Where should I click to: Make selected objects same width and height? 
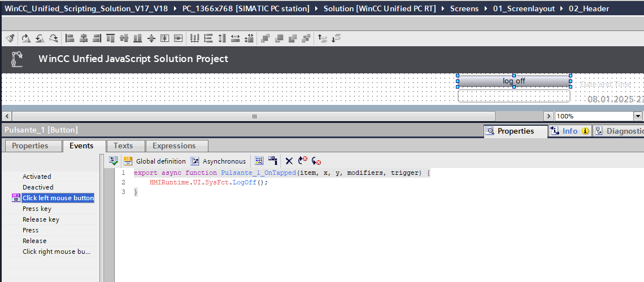tap(249, 38)
